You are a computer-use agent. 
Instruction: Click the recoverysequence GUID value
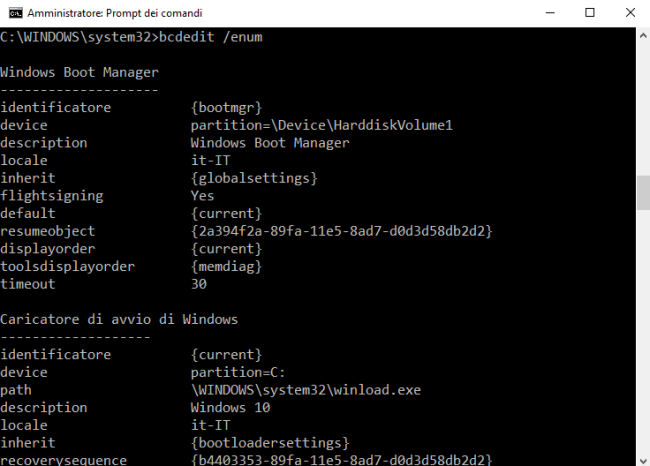(341, 459)
